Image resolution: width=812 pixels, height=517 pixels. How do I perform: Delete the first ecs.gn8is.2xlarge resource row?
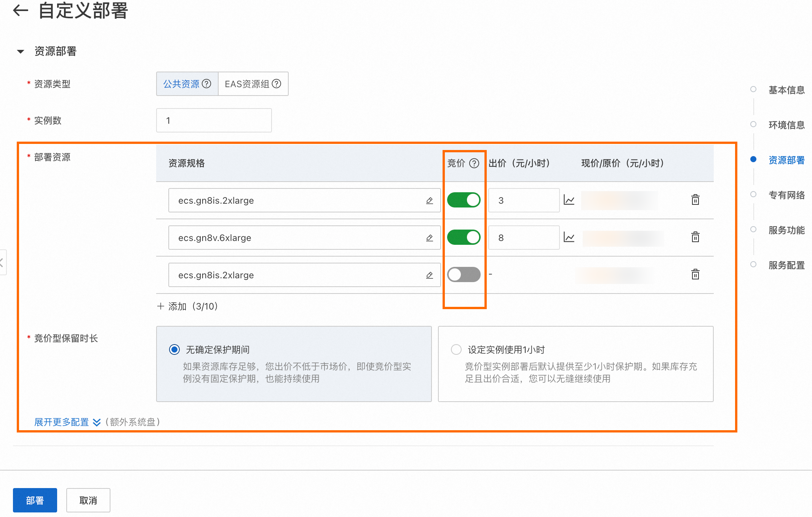(695, 199)
